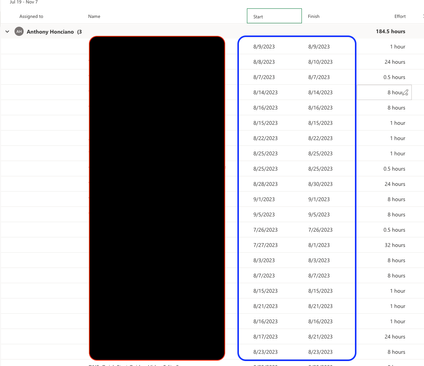Select the Finish date cell 8/14/2023
The height and width of the screenshot is (366, 424).
click(x=320, y=93)
